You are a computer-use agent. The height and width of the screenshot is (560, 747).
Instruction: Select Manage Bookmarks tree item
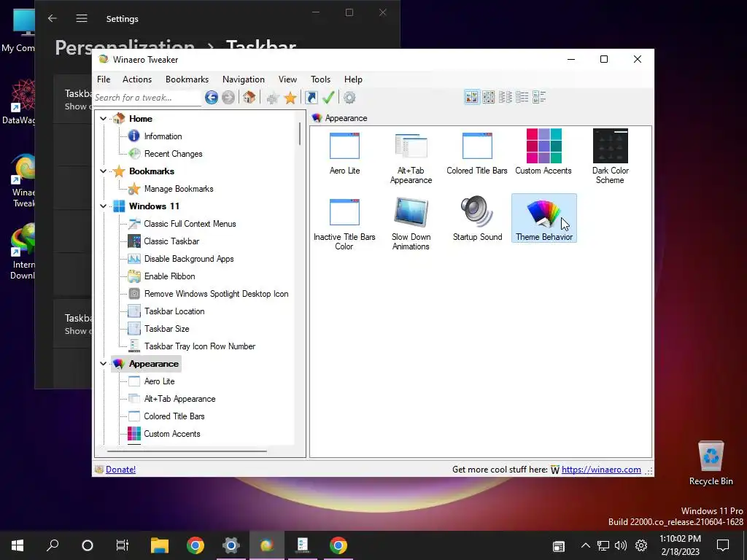(179, 189)
